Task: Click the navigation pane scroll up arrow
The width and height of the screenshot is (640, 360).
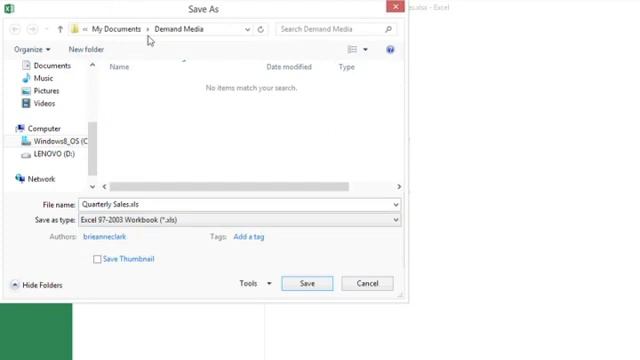Action: click(x=93, y=65)
